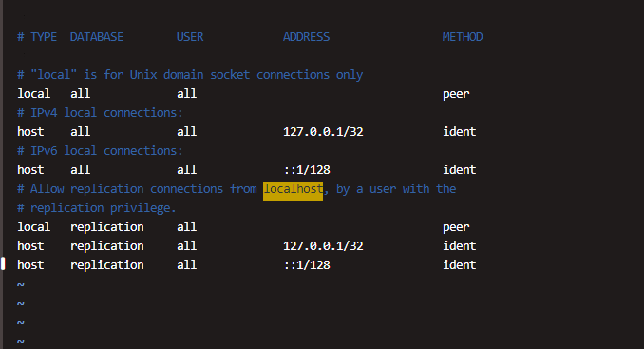Click the highlighted word localhost
644x349 pixels.
293,189
